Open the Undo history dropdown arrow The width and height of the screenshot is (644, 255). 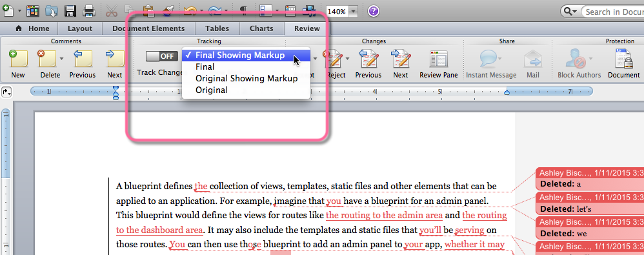pyautogui.click(x=203, y=12)
